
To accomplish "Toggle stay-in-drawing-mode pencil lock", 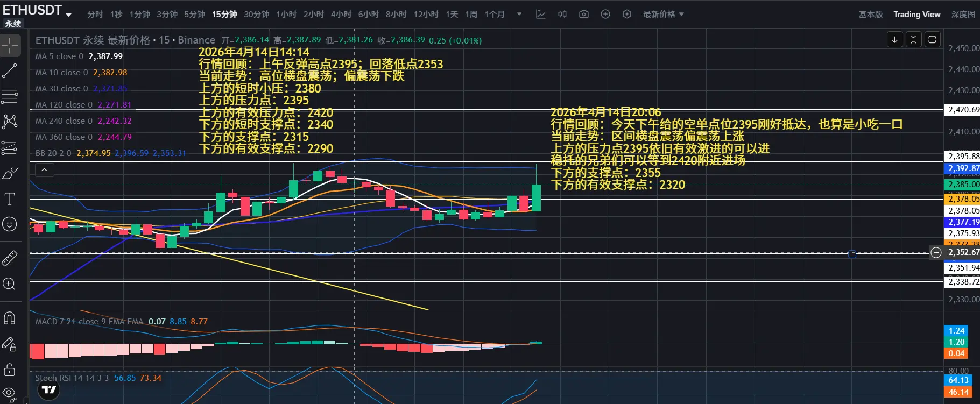I will 10,344.
